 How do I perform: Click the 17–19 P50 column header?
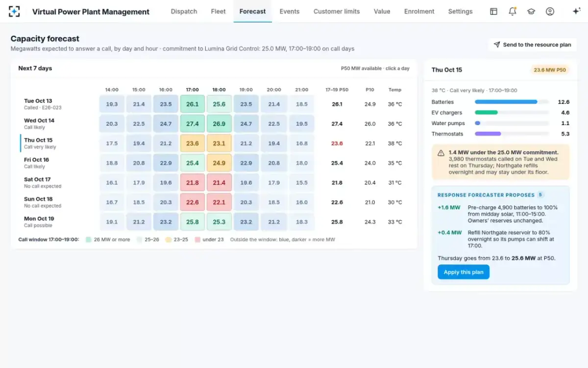click(x=337, y=90)
